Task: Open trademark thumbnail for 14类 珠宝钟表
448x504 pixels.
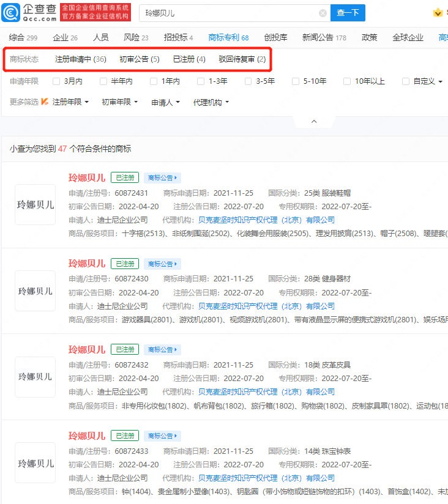Action: click(35, 463)
